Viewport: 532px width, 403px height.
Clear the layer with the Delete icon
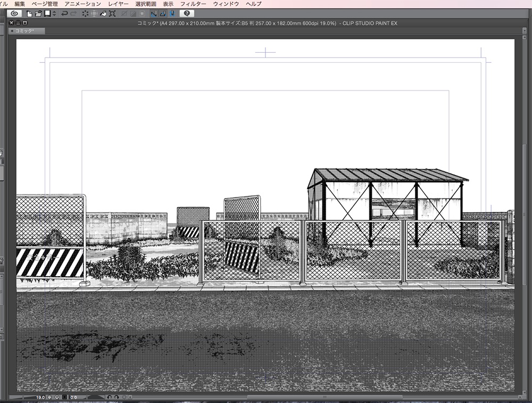85,14
